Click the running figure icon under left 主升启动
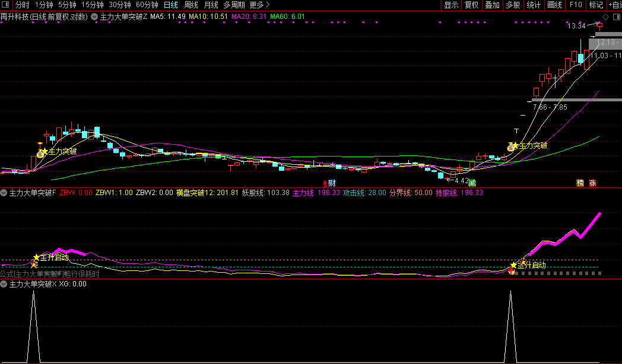The height and width of the screenshot is (364, 622). 34,264
